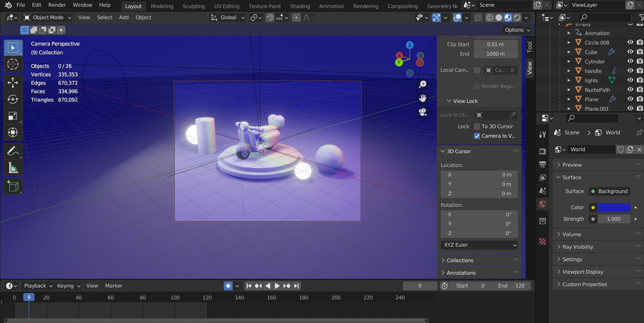The image size is (644, 323).
Task: Select the Cursor tool in the toolbar
Action: click(x=13, y=64)
